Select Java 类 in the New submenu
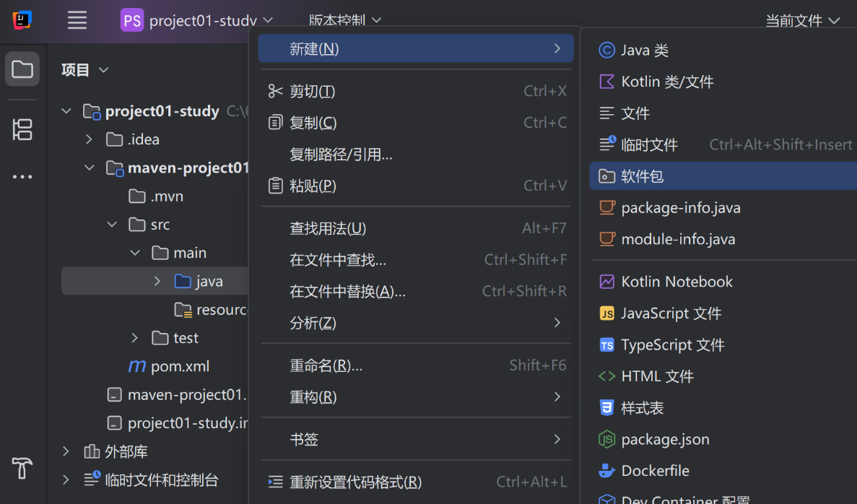The width and height of the screenshot is (857, 504). [x=642, y=50]
